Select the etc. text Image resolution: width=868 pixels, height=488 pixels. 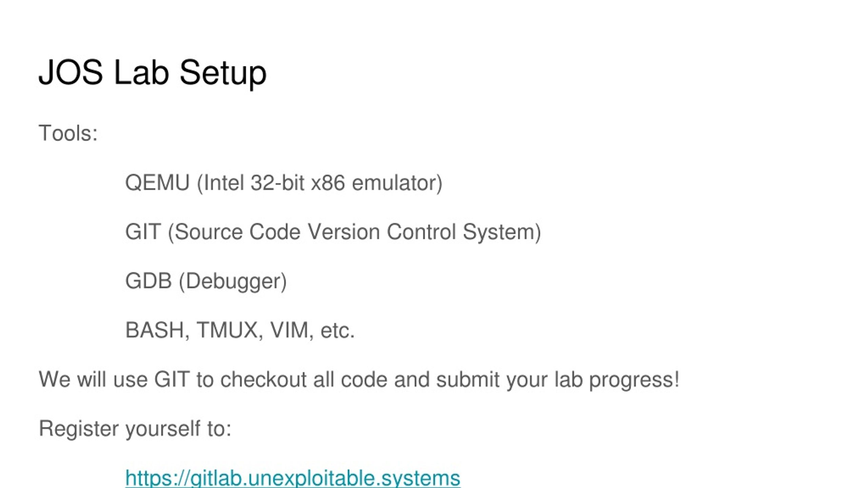click(x=337, y=331)
